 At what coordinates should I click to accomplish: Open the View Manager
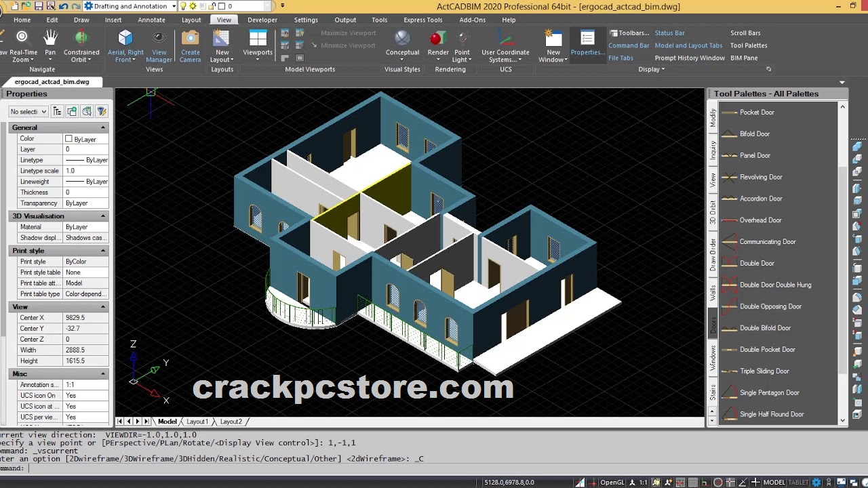tap(159, 46)
